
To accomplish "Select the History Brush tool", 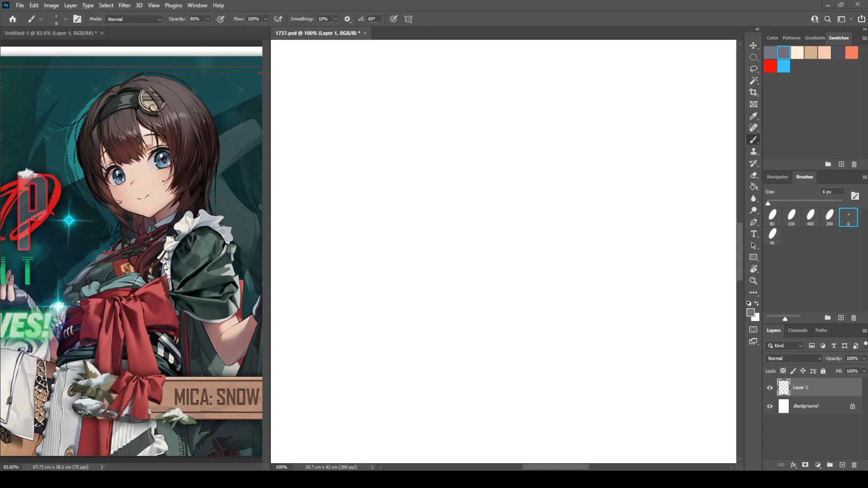I will 753,163.
